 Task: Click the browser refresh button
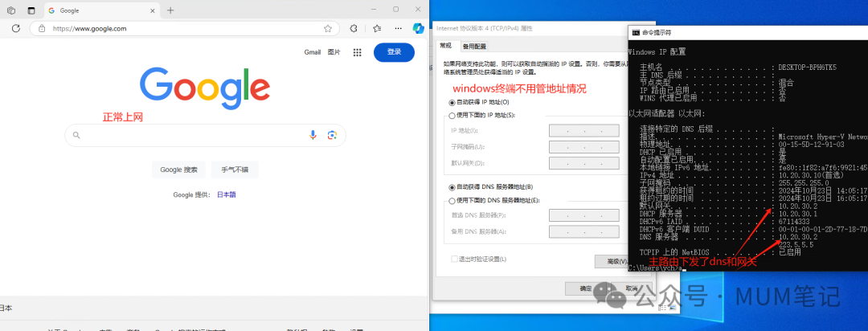(x=15, y=28)
